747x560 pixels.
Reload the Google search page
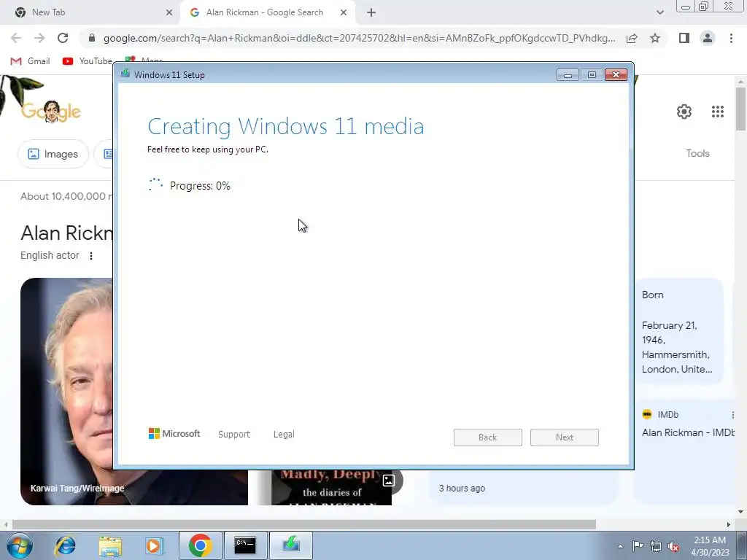(63, 38)
